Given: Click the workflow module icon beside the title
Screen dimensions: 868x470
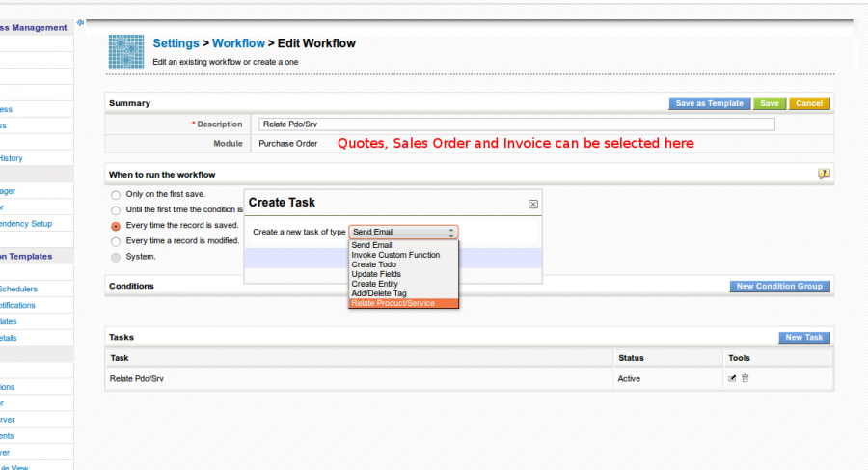Looking at the screenshot, I should pyautogui.click(x=125, y=50).
